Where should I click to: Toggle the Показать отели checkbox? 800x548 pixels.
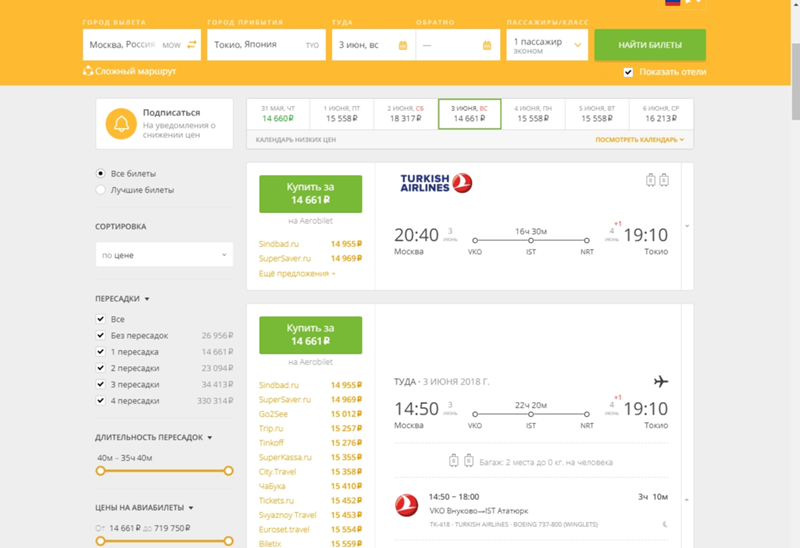628,72
